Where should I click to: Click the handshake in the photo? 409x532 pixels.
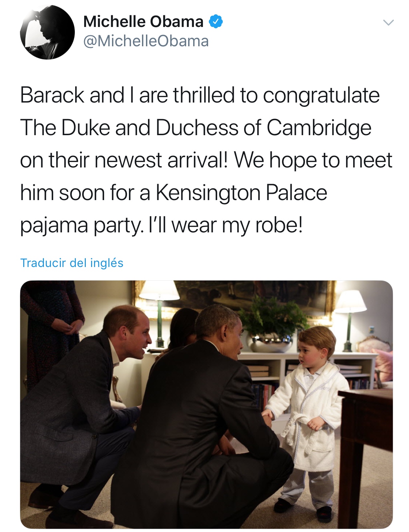(x=267, y=415)
